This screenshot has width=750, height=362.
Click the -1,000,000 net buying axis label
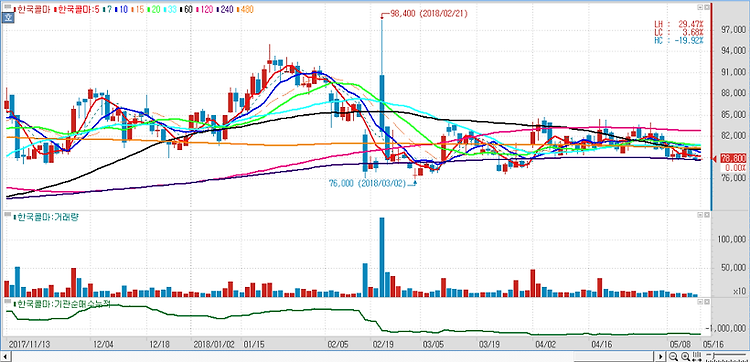point(727,329)
